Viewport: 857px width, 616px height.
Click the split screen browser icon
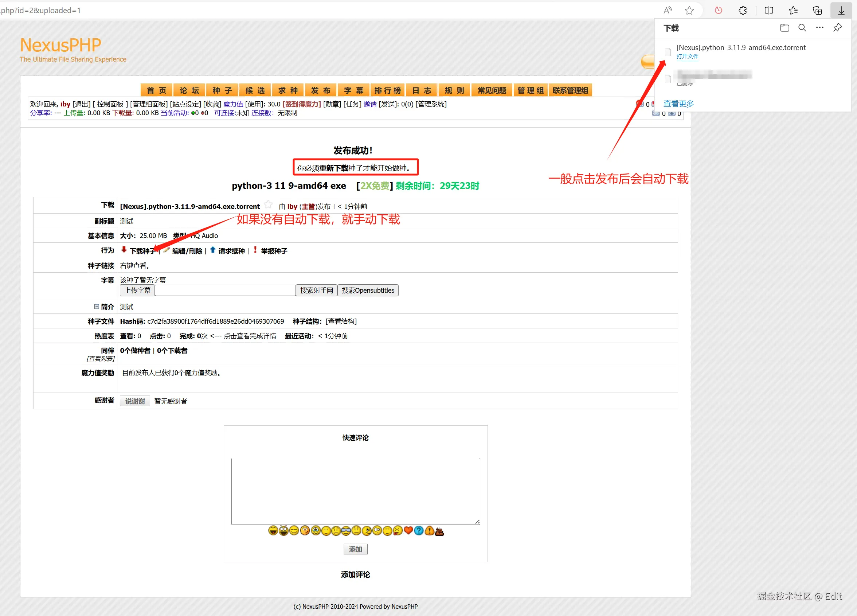(768, 11)
